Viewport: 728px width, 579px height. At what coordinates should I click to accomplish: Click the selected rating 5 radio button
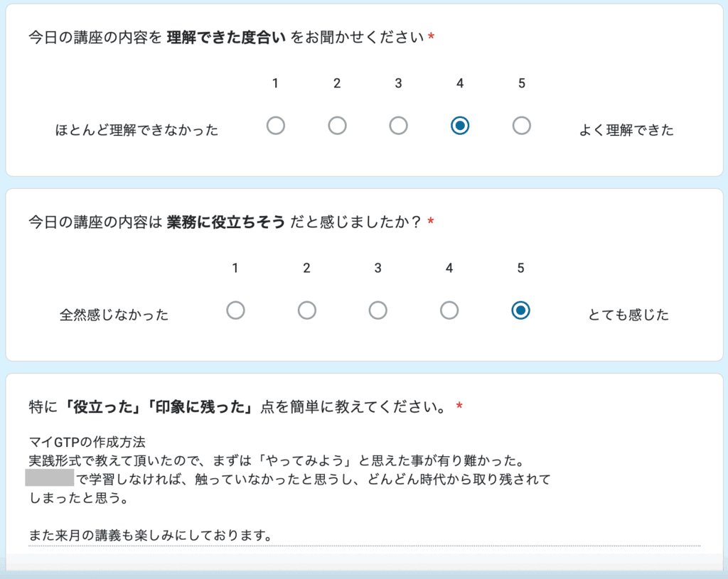coord(520,310)
